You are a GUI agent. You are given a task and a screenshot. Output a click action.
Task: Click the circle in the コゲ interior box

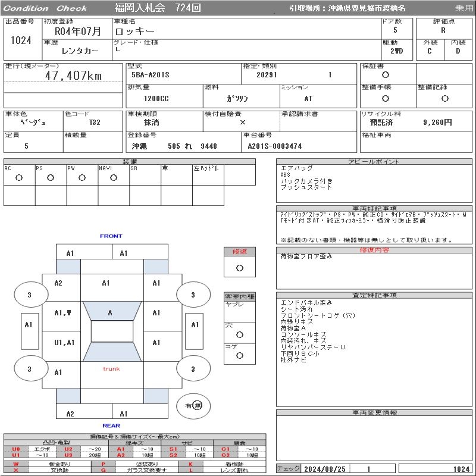240,355
